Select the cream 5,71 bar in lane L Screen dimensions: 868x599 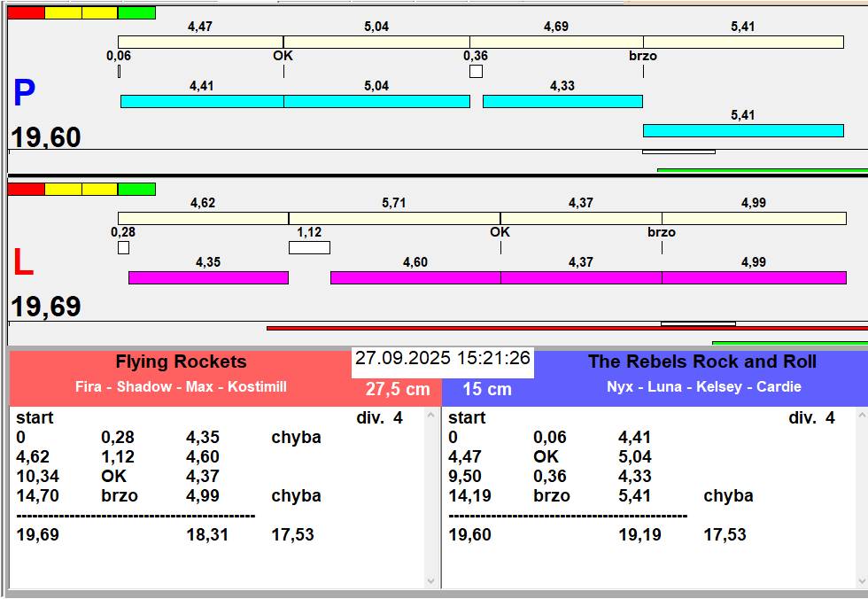394,218
